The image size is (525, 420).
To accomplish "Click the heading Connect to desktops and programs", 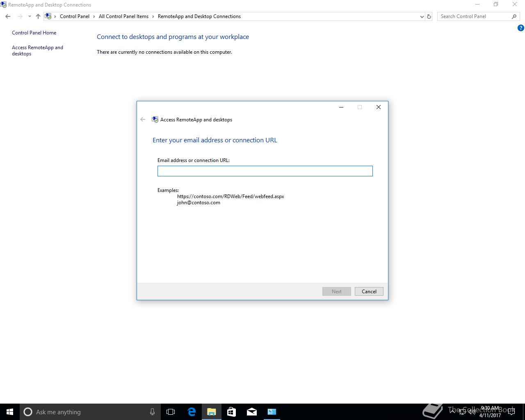I will [x=173, y=37].
